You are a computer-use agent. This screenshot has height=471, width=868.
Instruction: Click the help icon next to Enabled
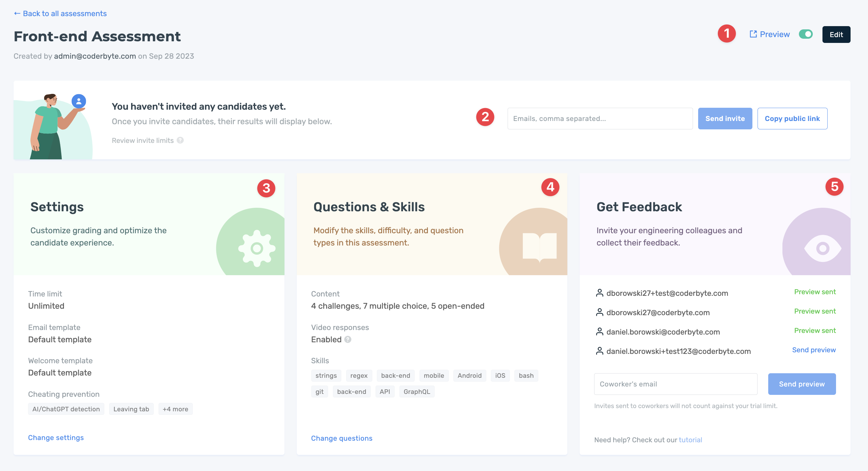[348, 339]
